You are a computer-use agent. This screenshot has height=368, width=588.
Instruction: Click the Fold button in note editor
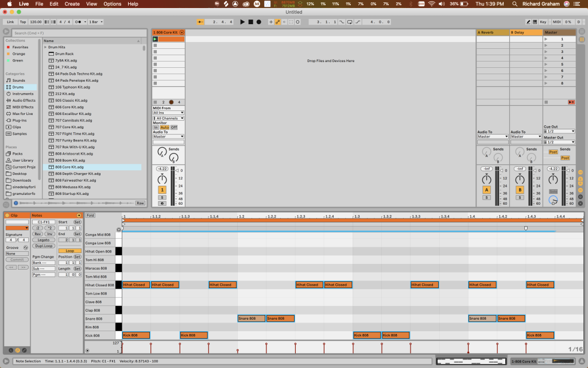coord(90,215)
